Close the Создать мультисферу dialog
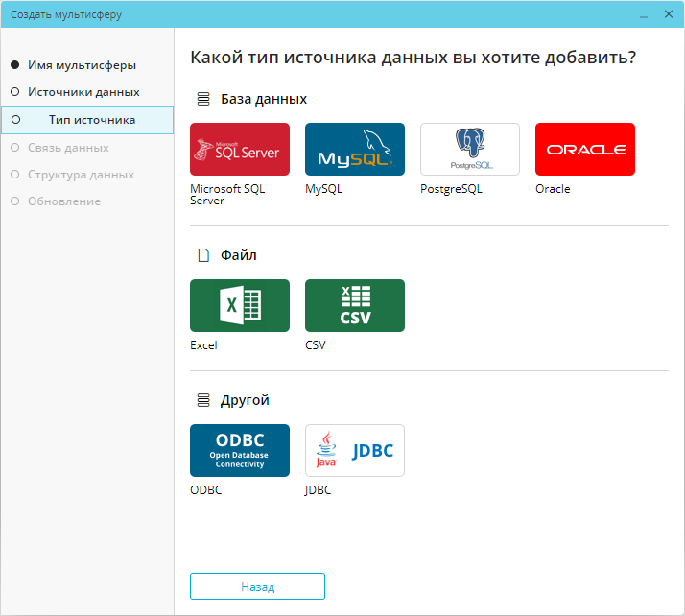This screenshot has height=616, width=685. [668, 14]
